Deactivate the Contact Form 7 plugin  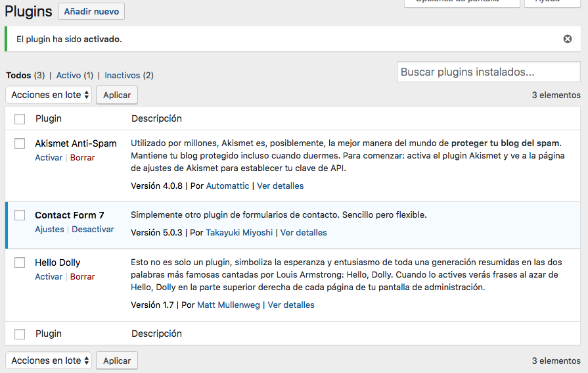(x=93, y=230)
